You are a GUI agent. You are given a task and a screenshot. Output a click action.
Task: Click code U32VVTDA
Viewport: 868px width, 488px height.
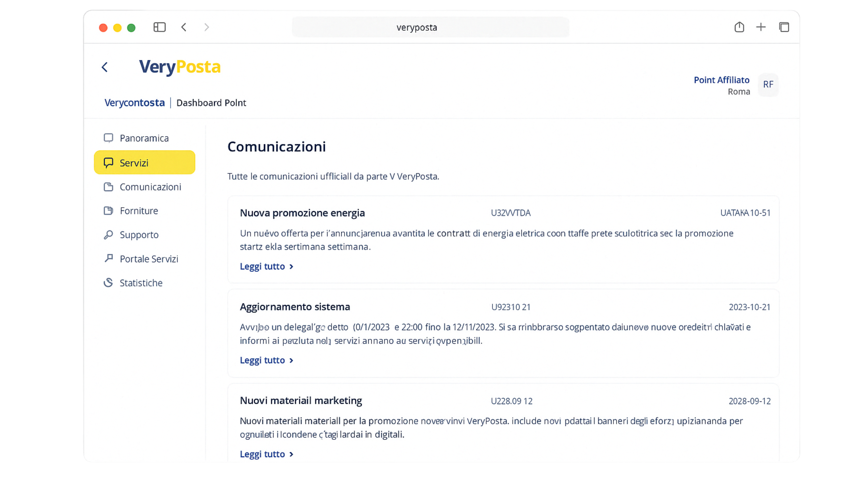click(510, 213)
